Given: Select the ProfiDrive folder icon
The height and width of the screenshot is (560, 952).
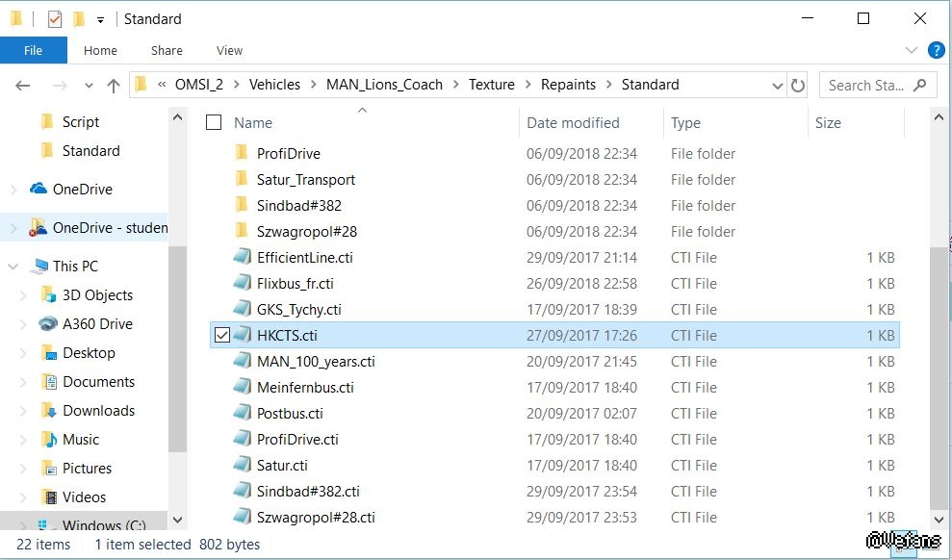Looking at the screenshot, I should coord(241,152).
